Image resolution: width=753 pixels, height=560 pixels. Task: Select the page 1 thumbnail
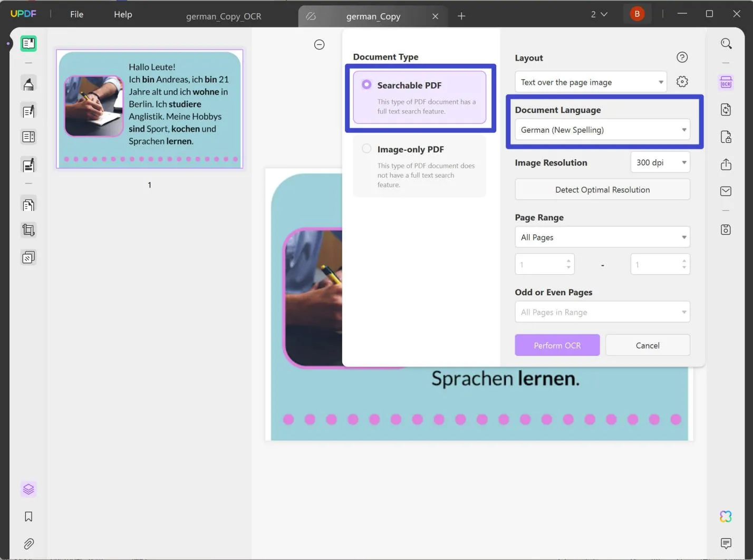pos(150,109)
